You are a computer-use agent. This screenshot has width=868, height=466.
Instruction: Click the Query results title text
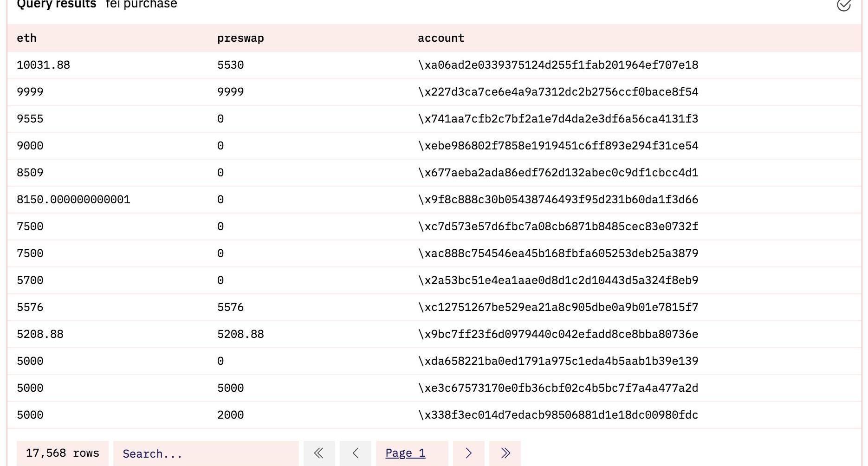click(x=57, y=5)
